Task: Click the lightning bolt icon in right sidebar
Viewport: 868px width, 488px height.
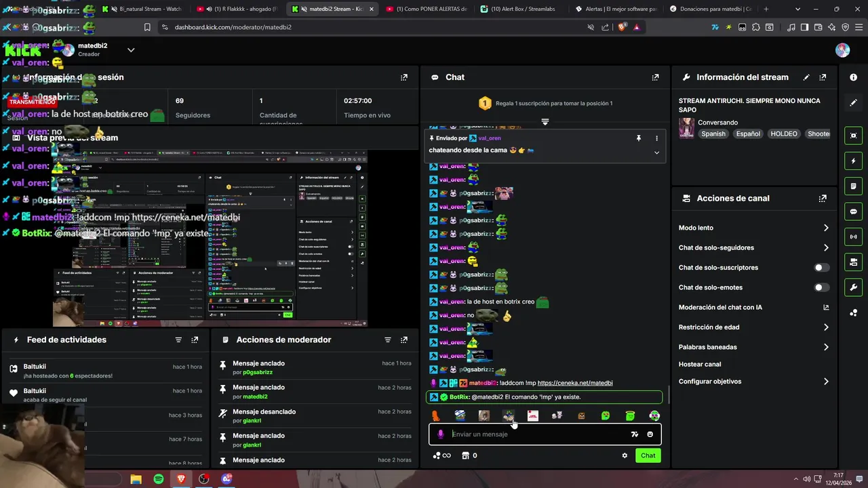Action: point(853,161)
